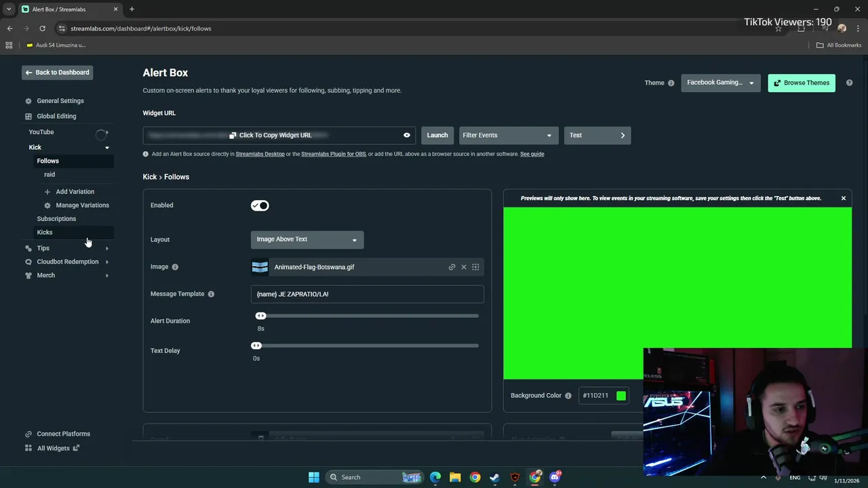Remove the Animated-Flag-Botswana.gif image
This screenshot has width=868, height=488.
click(464, 267)
